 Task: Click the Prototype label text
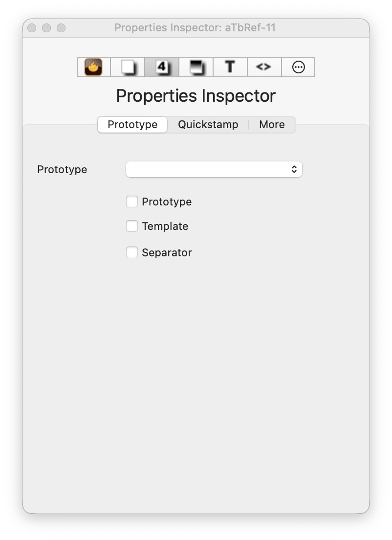click(62, 169)
